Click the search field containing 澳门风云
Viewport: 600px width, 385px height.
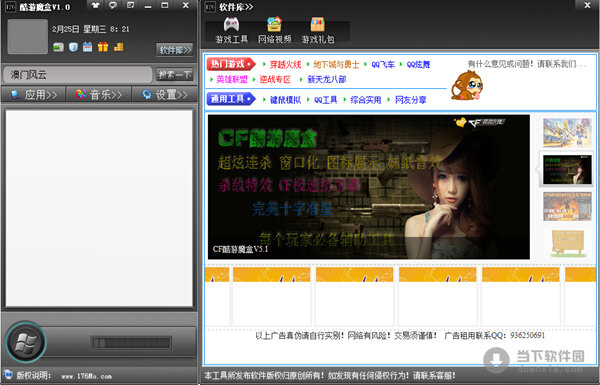(78, 75)
